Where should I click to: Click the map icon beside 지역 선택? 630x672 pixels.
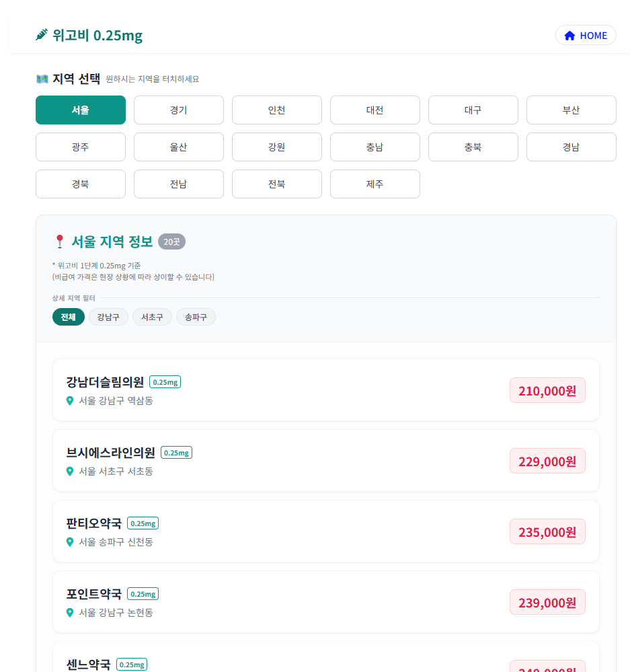[42, 79]
